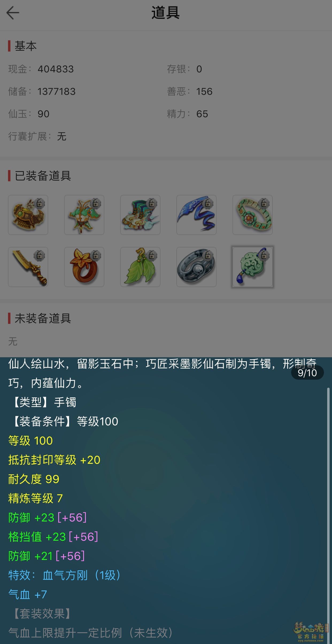Tap the 套装效果 label
332x644 pixels.
coord(42,614)
